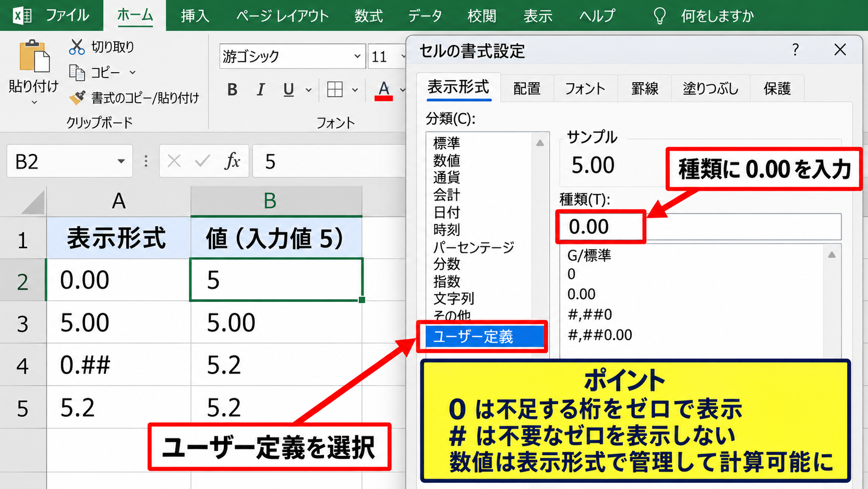Choose G/標準 from the type list
This screenshot has height=489, width=868.
pyautogui.click(x=589, y=255)
